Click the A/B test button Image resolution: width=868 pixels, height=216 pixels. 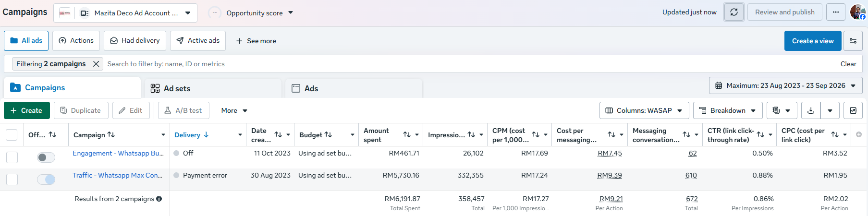tap(183, 110)
